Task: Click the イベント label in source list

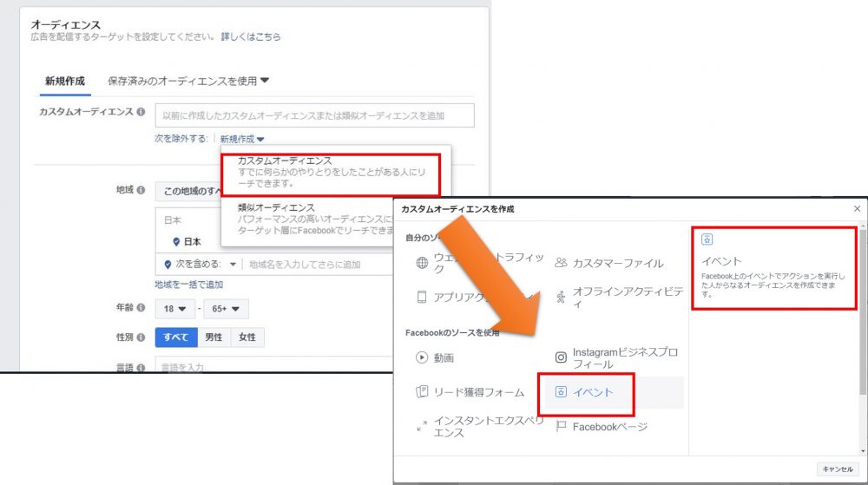Action: click(x=593, y=392)
